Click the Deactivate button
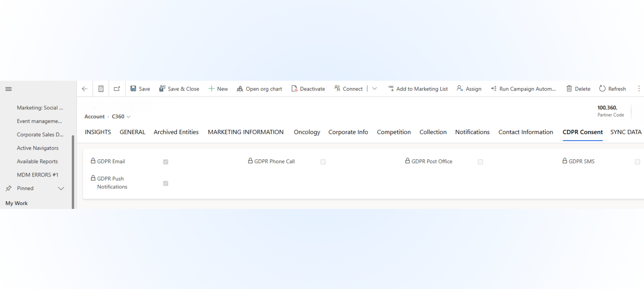 (x=308, y=89)
